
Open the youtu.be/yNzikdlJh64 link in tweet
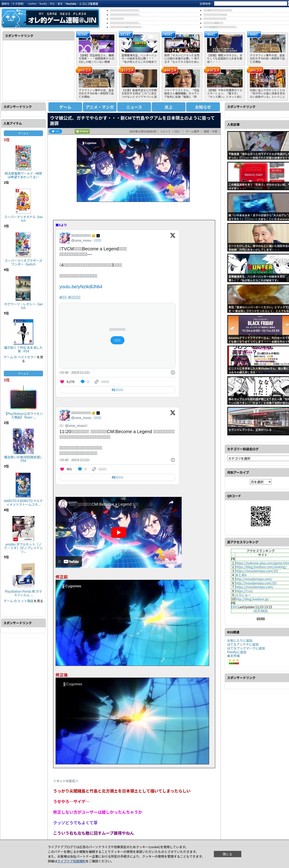click(x=81, y=286)
